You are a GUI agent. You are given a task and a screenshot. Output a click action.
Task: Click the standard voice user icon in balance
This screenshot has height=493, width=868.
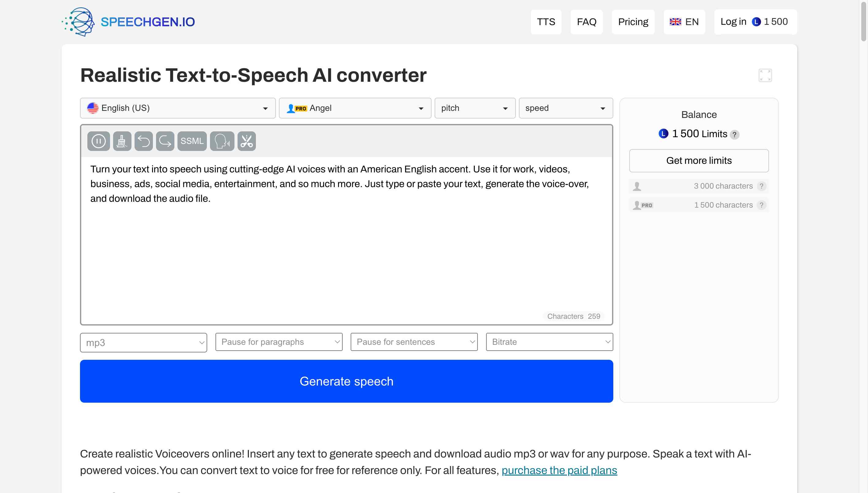click(x=637, y=186)
